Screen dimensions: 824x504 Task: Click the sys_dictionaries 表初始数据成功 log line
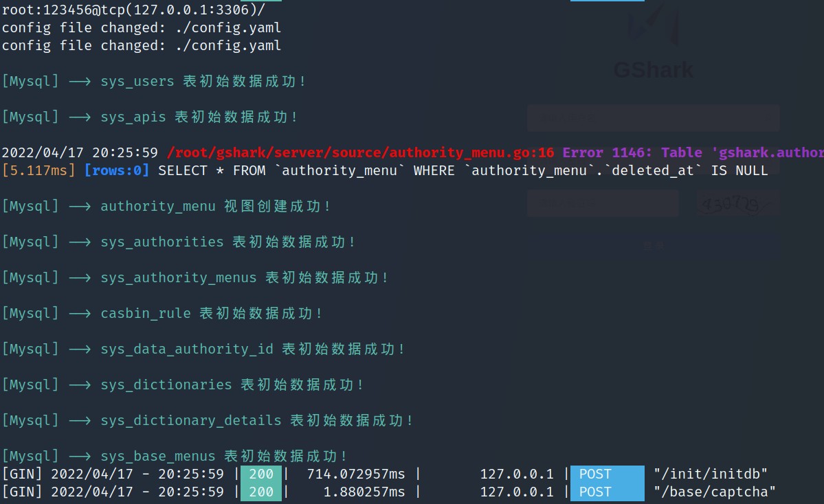coord(183,385)
